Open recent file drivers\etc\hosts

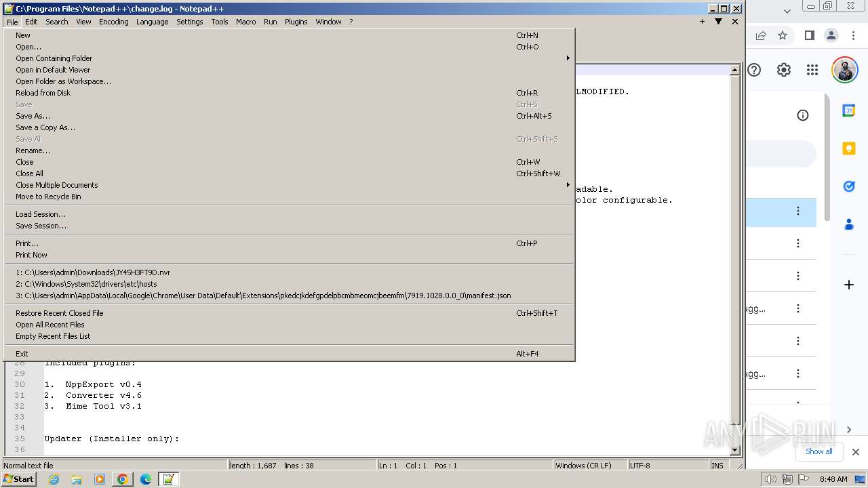pyautogui.click(x=290, y=284)
